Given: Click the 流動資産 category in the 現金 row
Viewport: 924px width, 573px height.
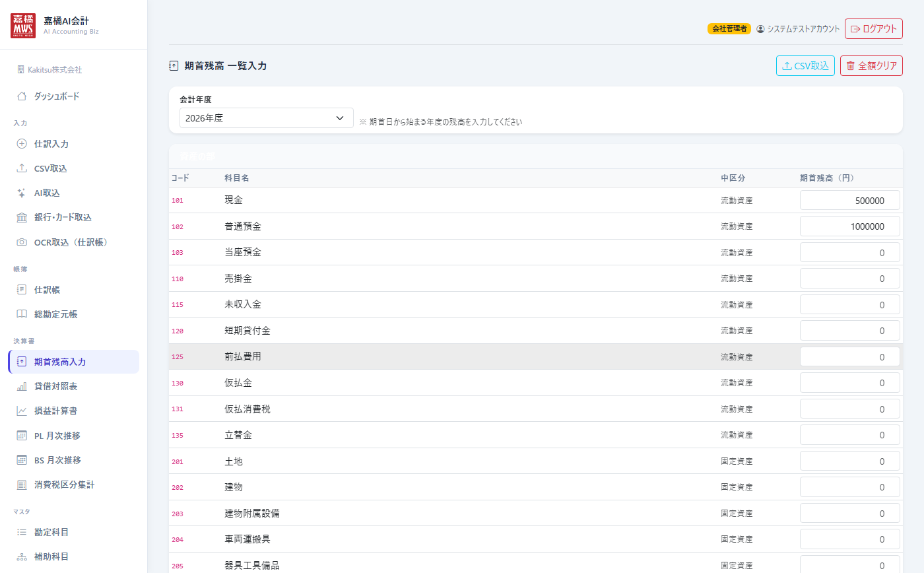Looking at the screenshot, I should click(737, 201).
